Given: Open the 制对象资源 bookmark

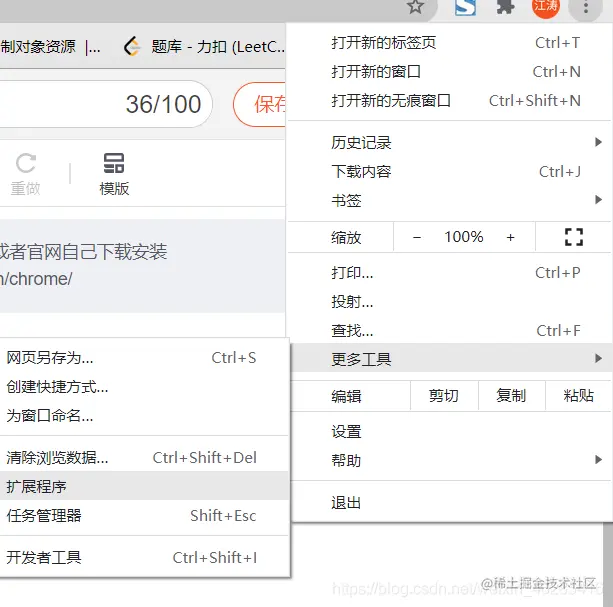Looking at the screenshot, I should click(x=51, y=47).
